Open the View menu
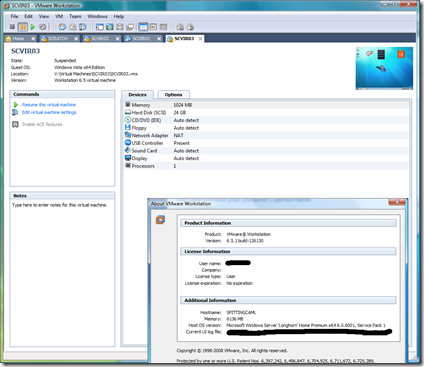The width and height of the screenshot is (424, 367). click(44, 16)
